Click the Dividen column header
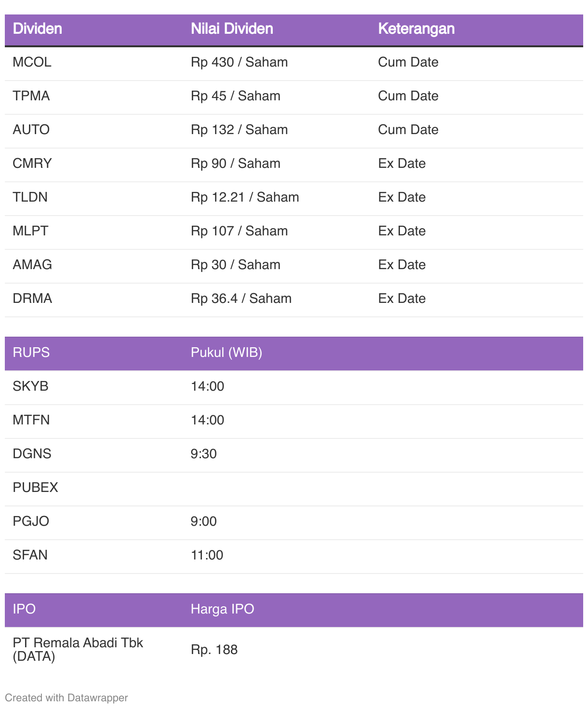588x709 pixels. pyautogui.click(x=37, y=29)
